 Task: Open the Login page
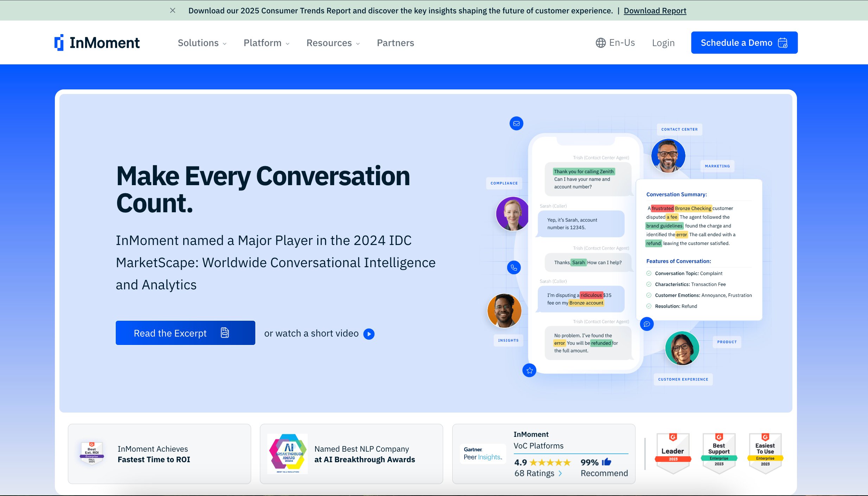tap(663, 43)
